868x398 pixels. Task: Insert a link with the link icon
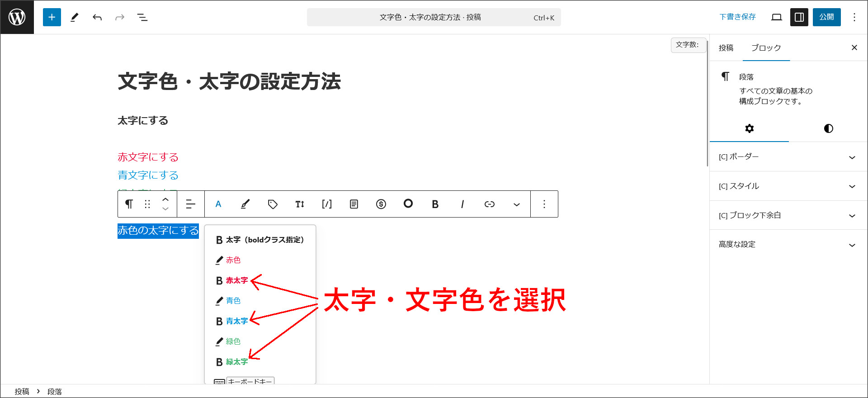(x=490, y=204)
